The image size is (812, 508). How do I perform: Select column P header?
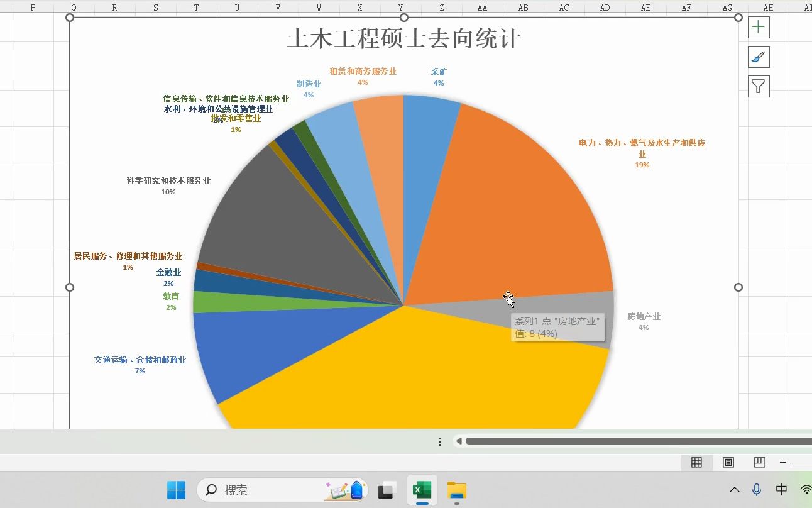33,7
